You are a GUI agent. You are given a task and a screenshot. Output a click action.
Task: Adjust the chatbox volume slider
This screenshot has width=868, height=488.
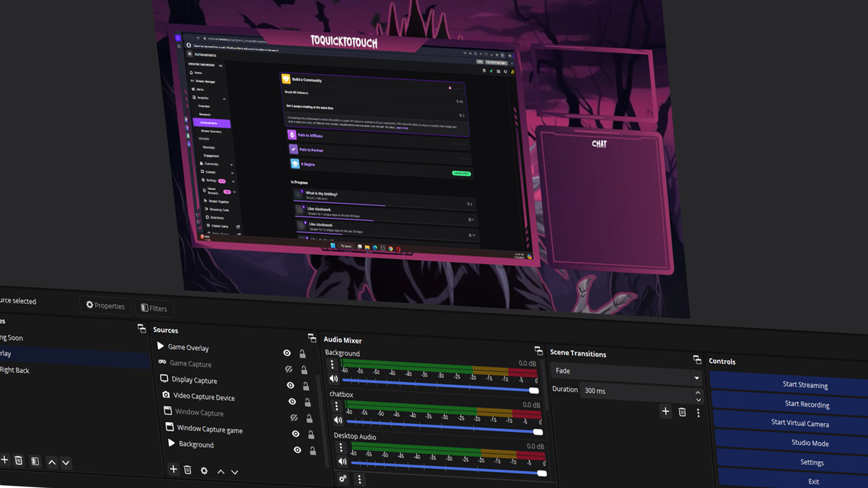click(444, 427)
